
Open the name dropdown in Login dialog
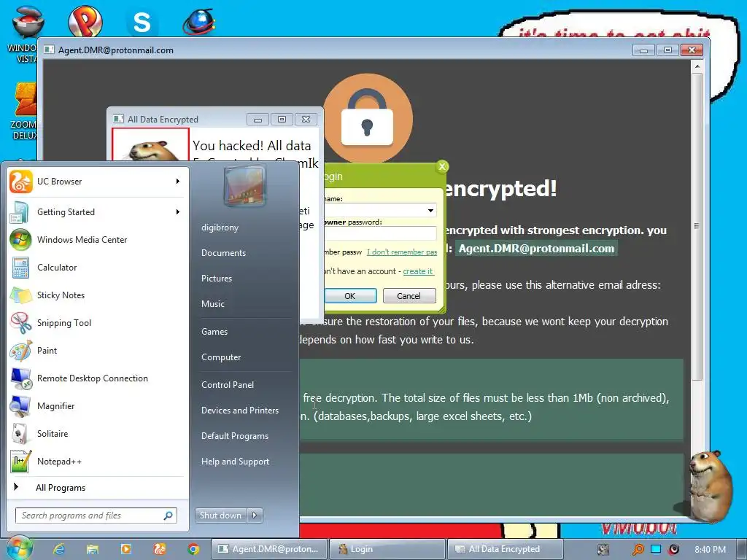[x=430, y=210]
